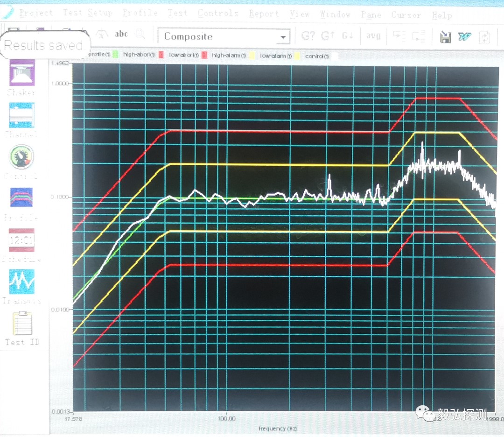Screen dimensions: 504x437
Task: Select the abc text annotation tool
Action: tap(121, 34)
